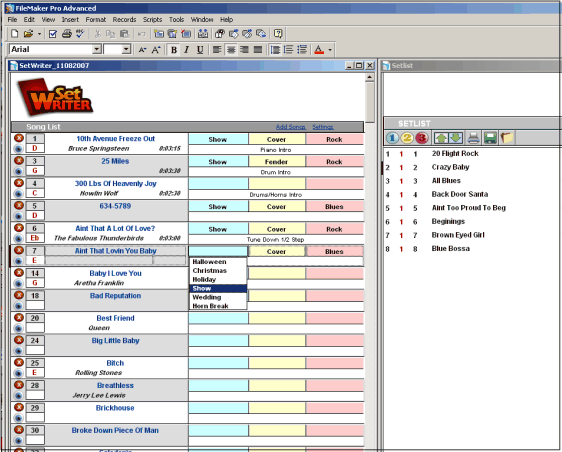562x452 pixels.
Task: Open the Arial font name dropdown
Action: pos(97,49)
